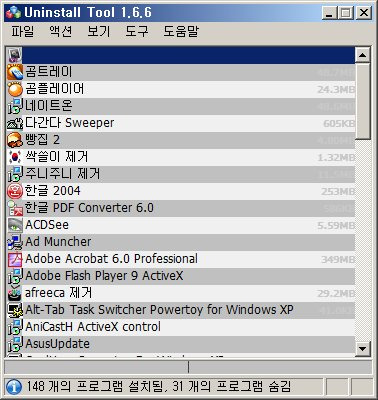Image resolution: width=378 pixels, height=400 pixels.
Task: Click the 다간다 Sweeper icon
Action: [x=15, y=123]
